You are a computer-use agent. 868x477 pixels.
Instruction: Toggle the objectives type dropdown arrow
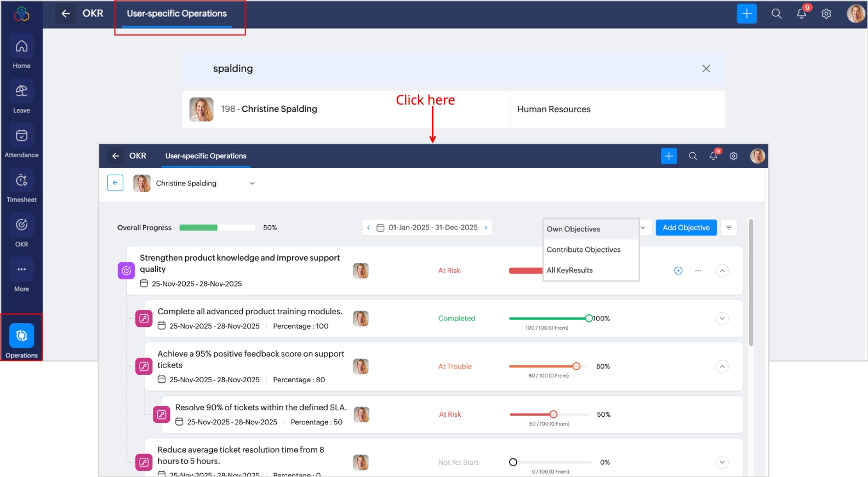point(643,228)
